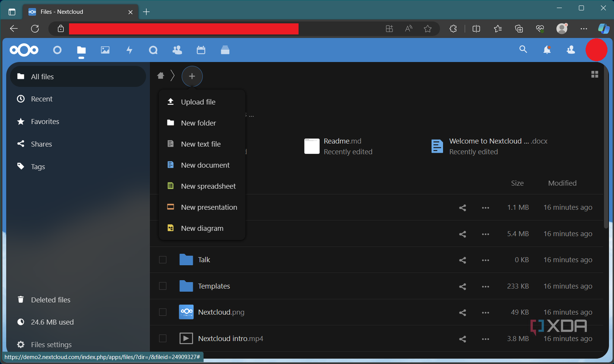The width and height of the screenshot is (614, 364).
Task: Choose New document
Action: (x=202, y=165)
